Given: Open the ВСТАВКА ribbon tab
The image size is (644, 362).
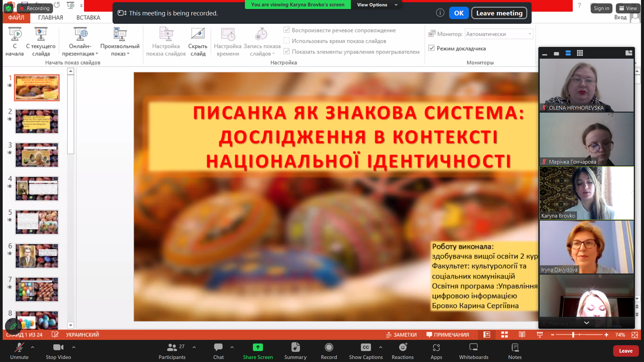Looking at the screenshot, I should (88, 17).
